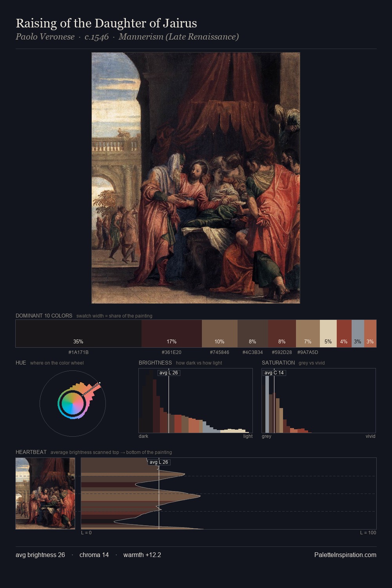
Task: Pick the 10% brown swatch #745846
Action: click(220, 334)
